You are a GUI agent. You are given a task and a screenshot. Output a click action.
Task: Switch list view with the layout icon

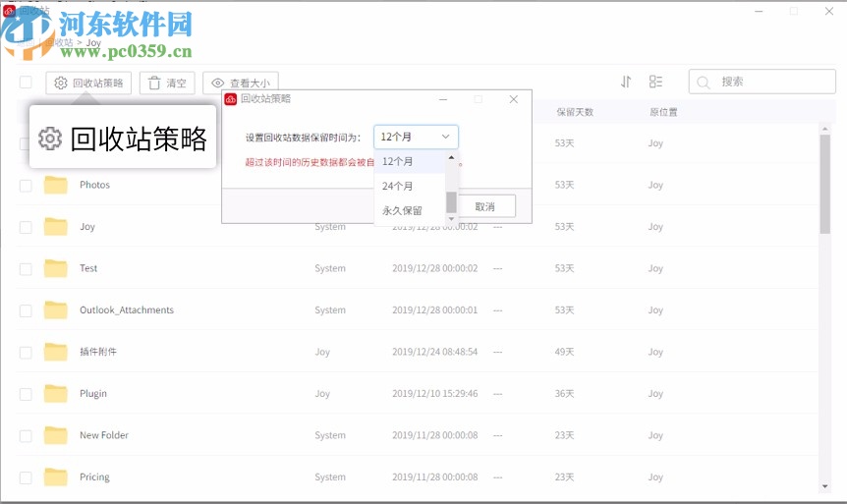click(655, 82)
